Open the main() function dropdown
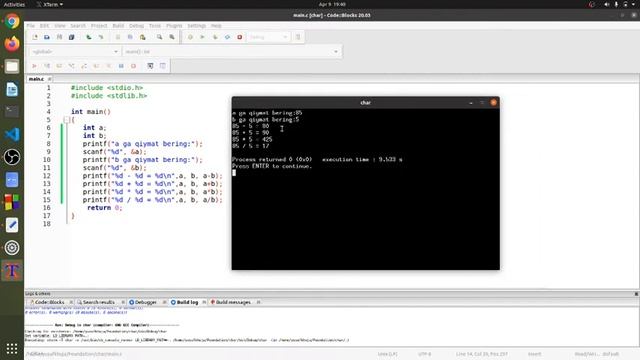This screenshot has width=640, height=360. click(x=231, y=52)
